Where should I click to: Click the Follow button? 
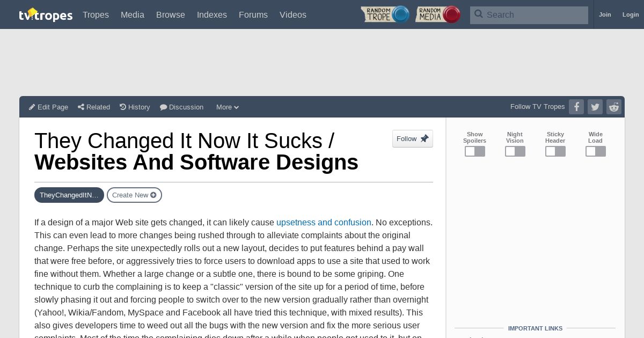point(413,138)
